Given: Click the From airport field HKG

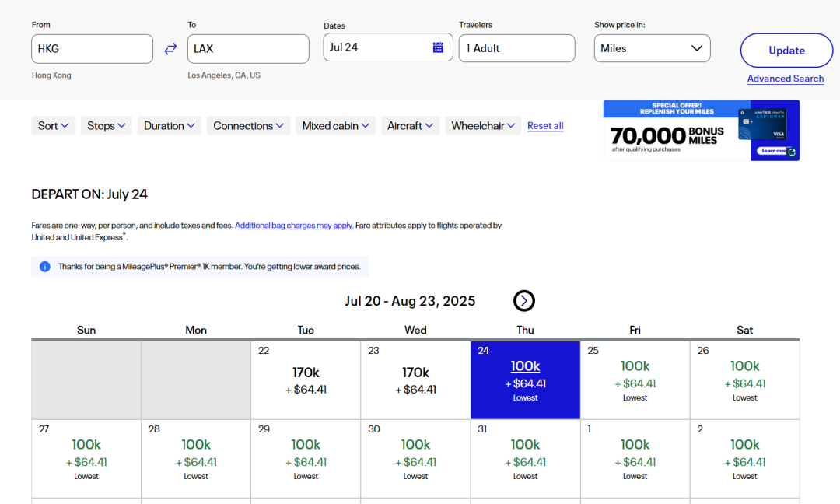Looking at the screenshot, I should pyautogui.click(x=92, y=49).
